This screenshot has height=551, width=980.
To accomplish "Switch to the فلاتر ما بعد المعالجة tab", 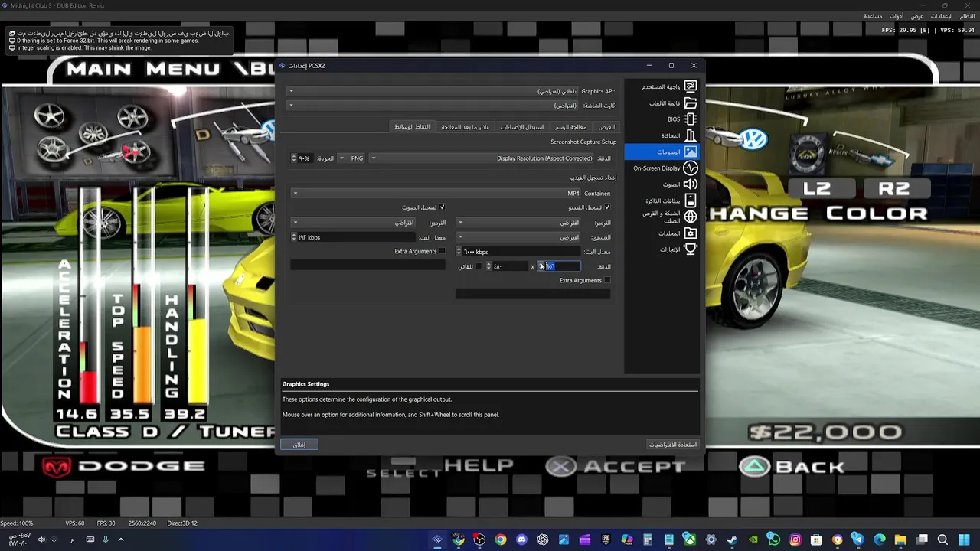I will point(465,127).
